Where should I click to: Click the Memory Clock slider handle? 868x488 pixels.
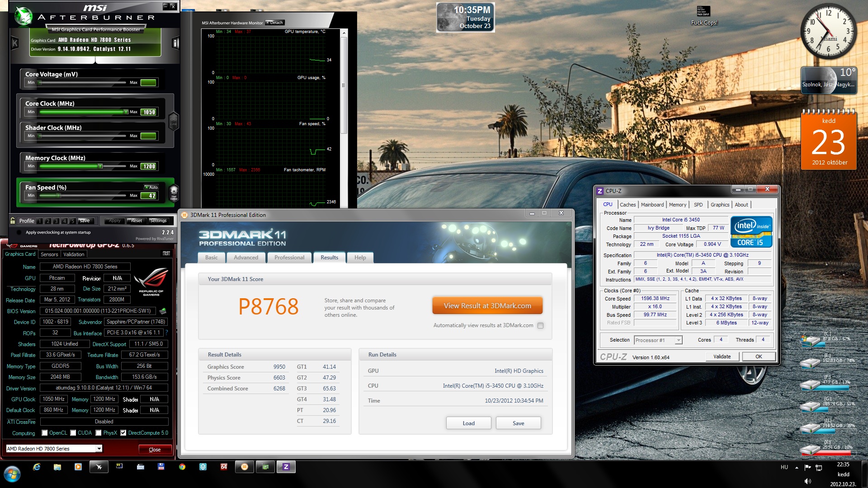(100, 166)
